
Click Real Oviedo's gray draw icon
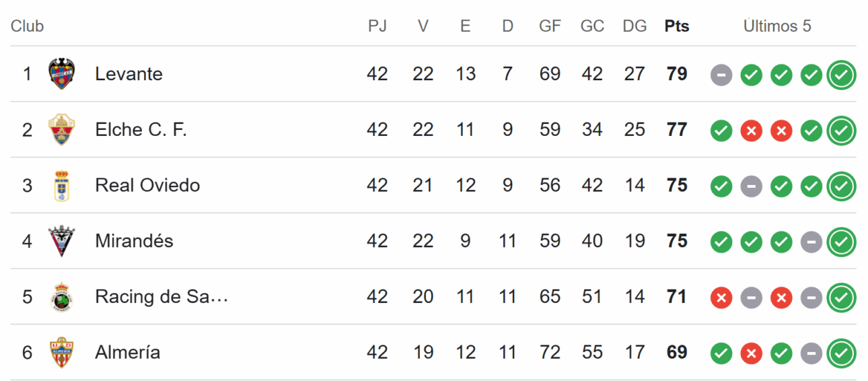point(751,186)
